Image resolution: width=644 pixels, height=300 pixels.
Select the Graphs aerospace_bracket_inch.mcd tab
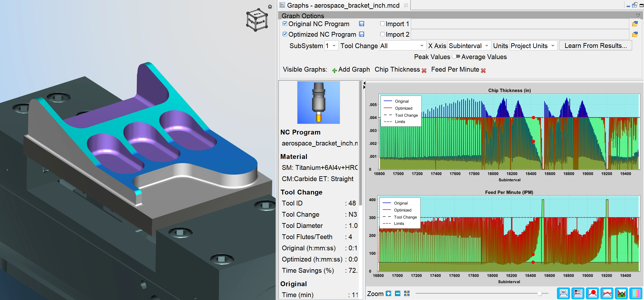point(343,5)
